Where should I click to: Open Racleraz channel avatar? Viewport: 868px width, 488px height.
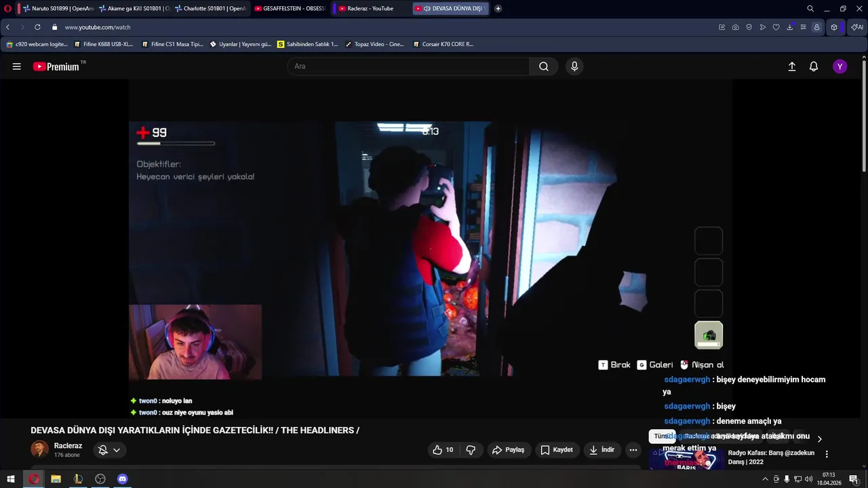(39, 449)
